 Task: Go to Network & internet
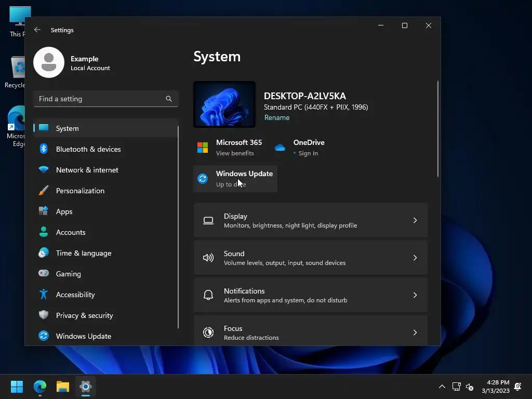[x=105, y=170]
